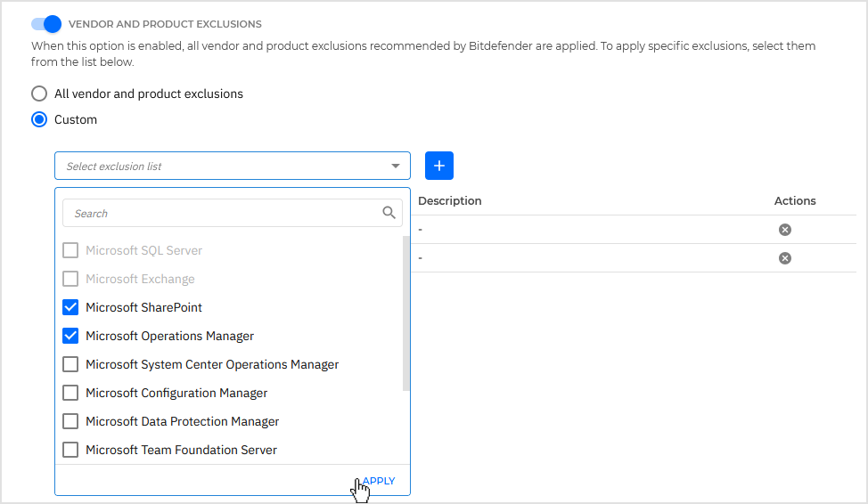Remove the first exclusion row

[785, 230]
